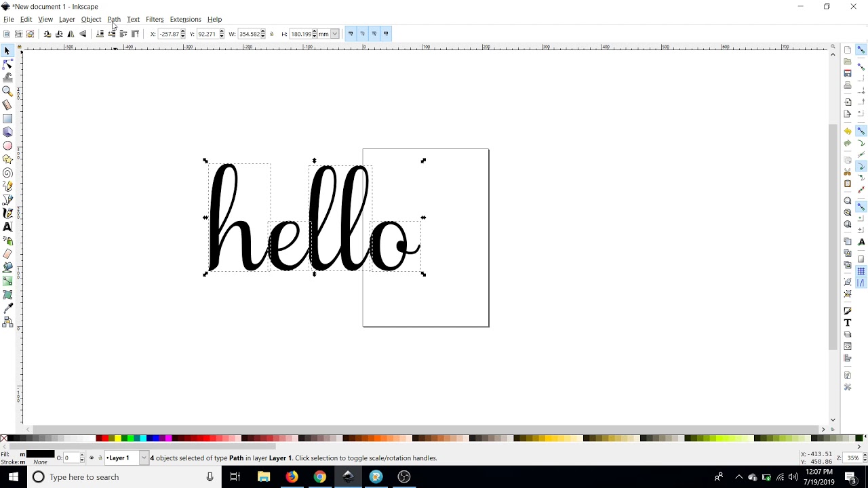The height and width of the screenshot is (488, 868).
Task: Click the Undo arrow icon
Action: tap(848, 131)
